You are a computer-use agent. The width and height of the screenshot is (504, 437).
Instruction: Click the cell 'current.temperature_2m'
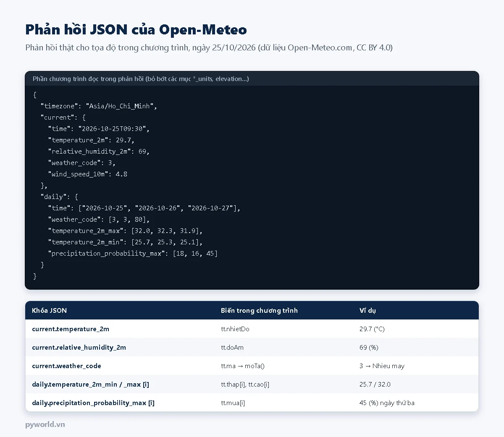[x=71, y=329]
